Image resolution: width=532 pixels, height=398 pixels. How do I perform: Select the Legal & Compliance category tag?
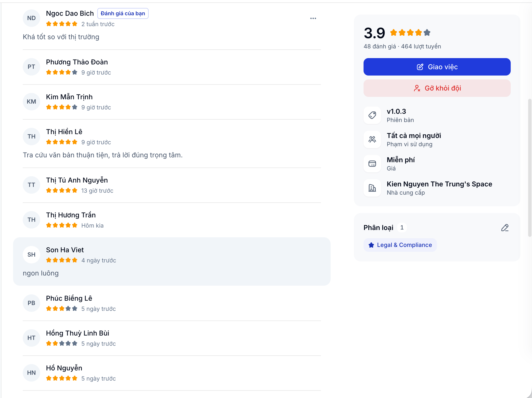tap(400, 245)
